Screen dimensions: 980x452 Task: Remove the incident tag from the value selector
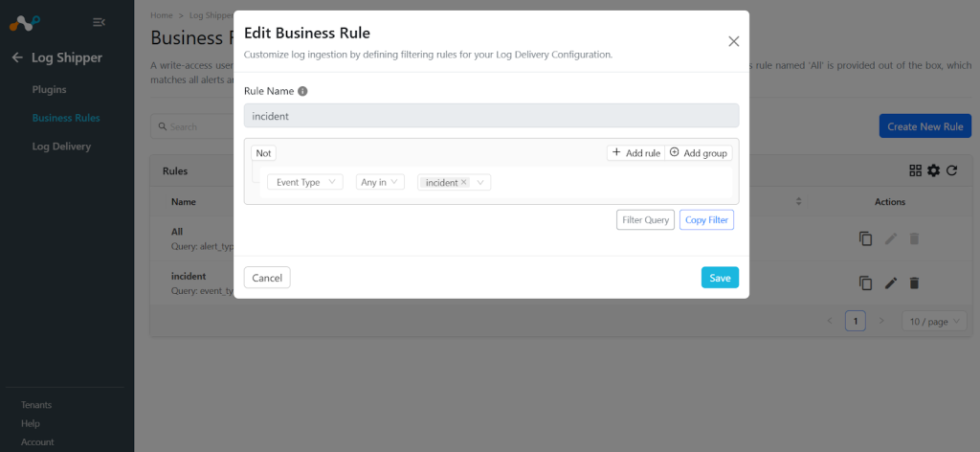pos(464,182)
